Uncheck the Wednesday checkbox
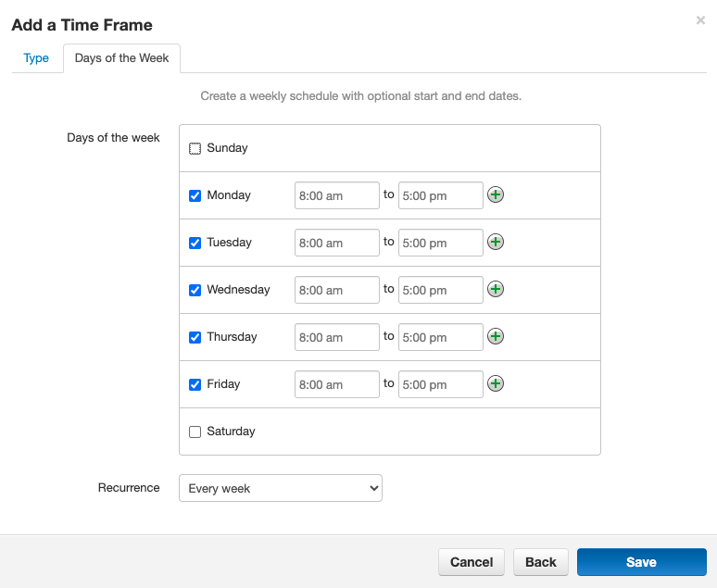Viewport: 717px width, 588px height. click(x=195, y=291)
